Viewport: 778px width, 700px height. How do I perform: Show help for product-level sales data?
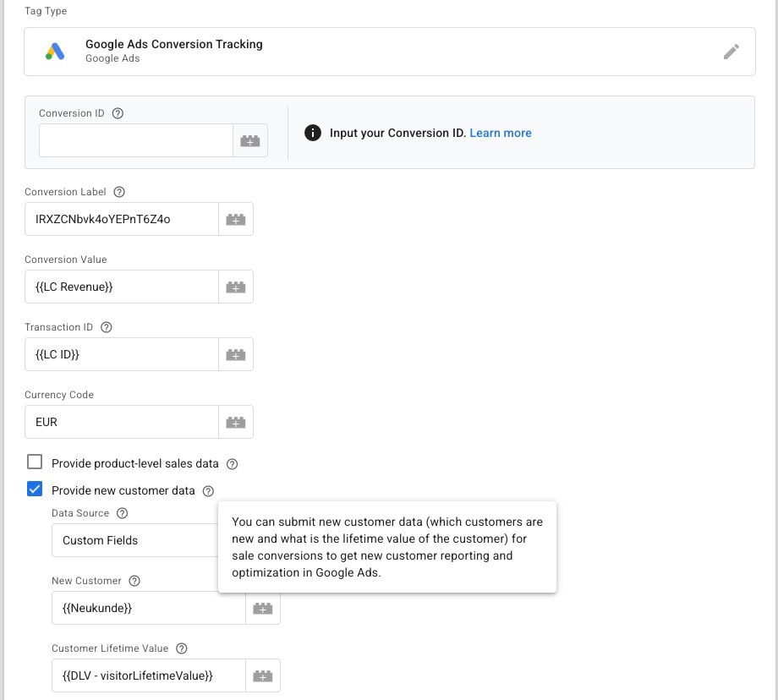point(233,464)
